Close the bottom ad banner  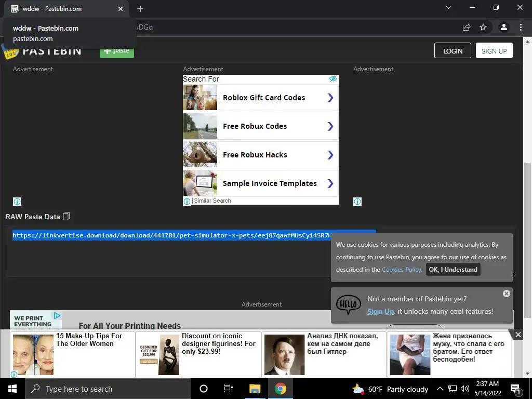coord(518,335)
